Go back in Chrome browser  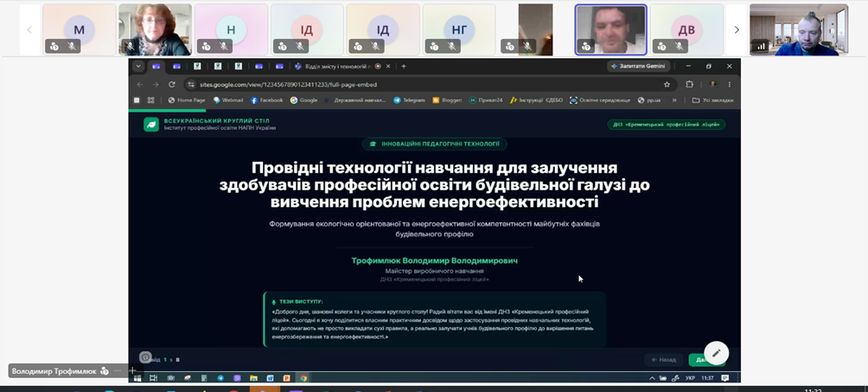tap(140, 84)
